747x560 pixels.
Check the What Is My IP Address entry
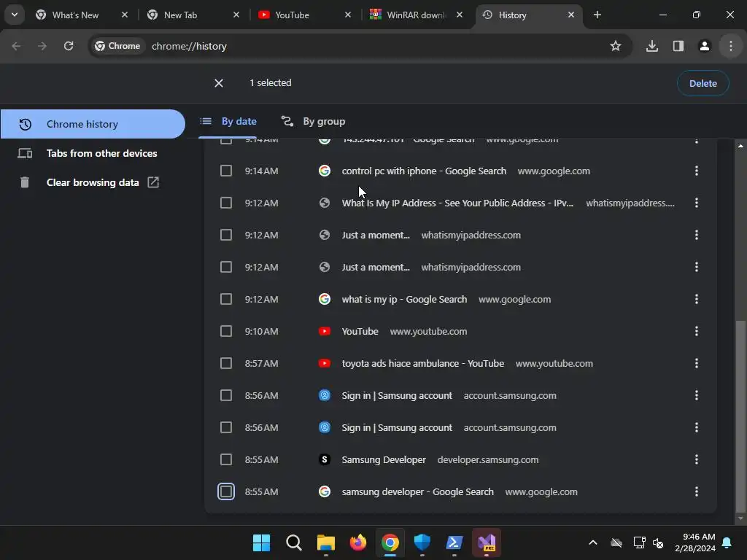click(226, 203)
